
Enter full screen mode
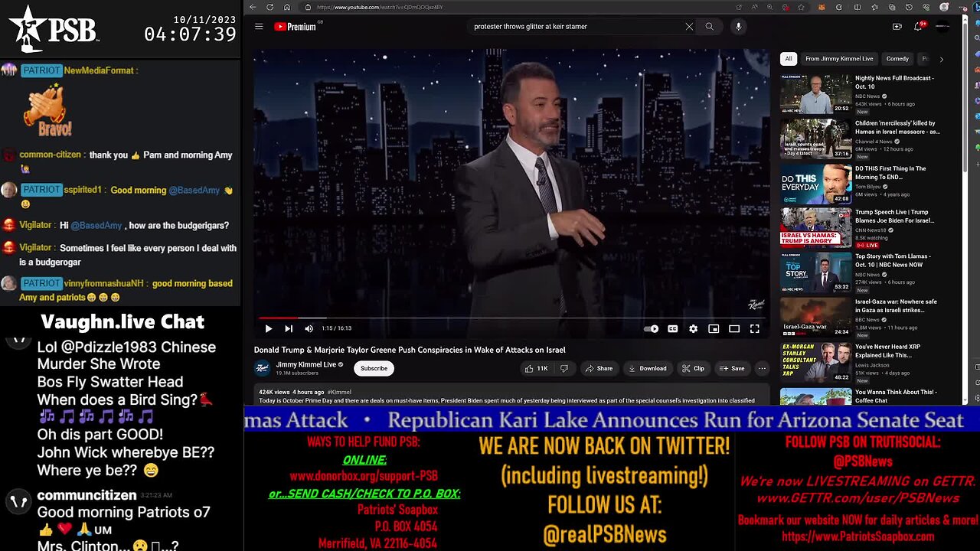[x=754, y=328]
